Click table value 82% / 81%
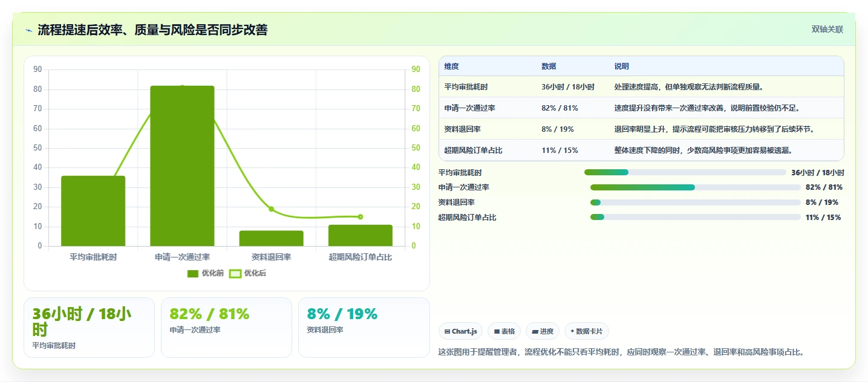The image size is (868, 382). pos(560,108)
